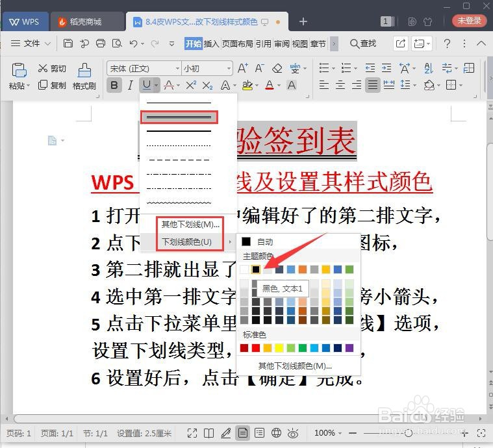This screenshot has width=493, height=448.
Task: Click Cut (剪切) scissors button
Action: coord(52,68)
